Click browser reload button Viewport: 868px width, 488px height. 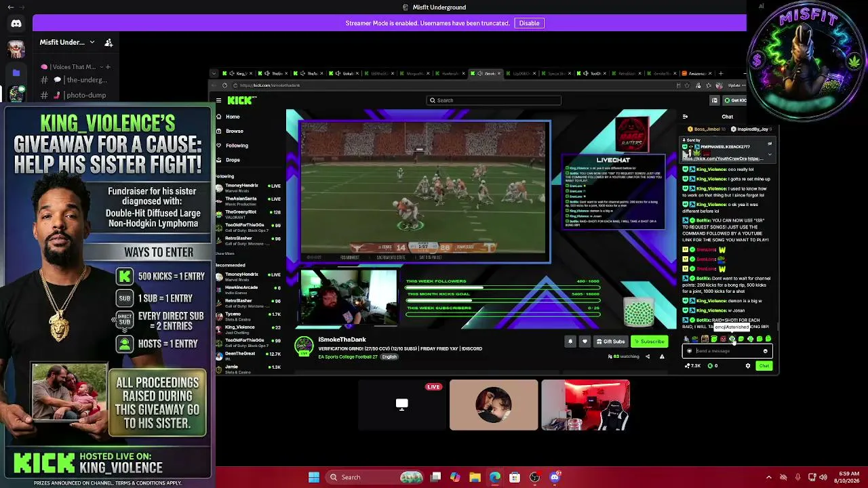point(224,85)
